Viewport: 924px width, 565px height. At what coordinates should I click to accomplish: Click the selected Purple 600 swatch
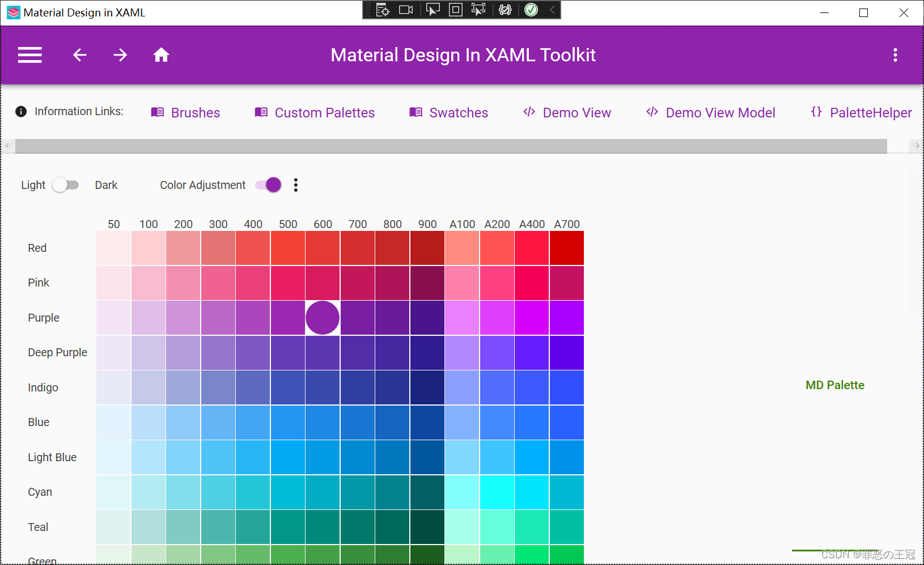[x=323, y=318]
